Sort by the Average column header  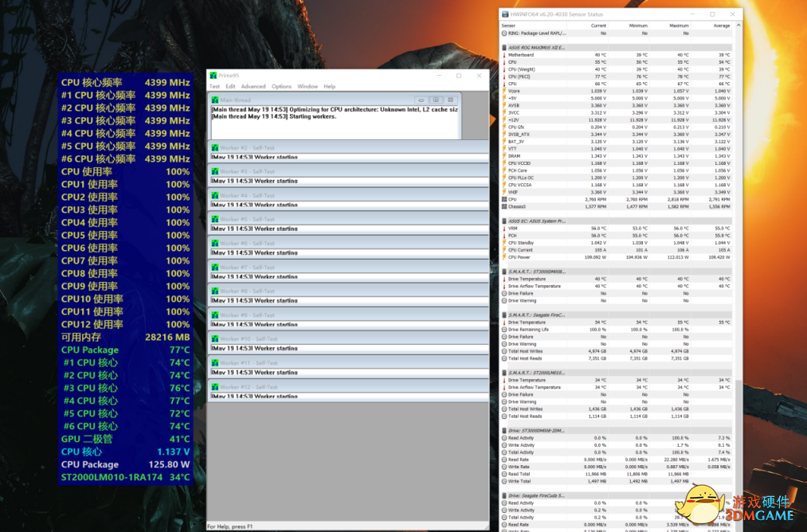(711, 25)
